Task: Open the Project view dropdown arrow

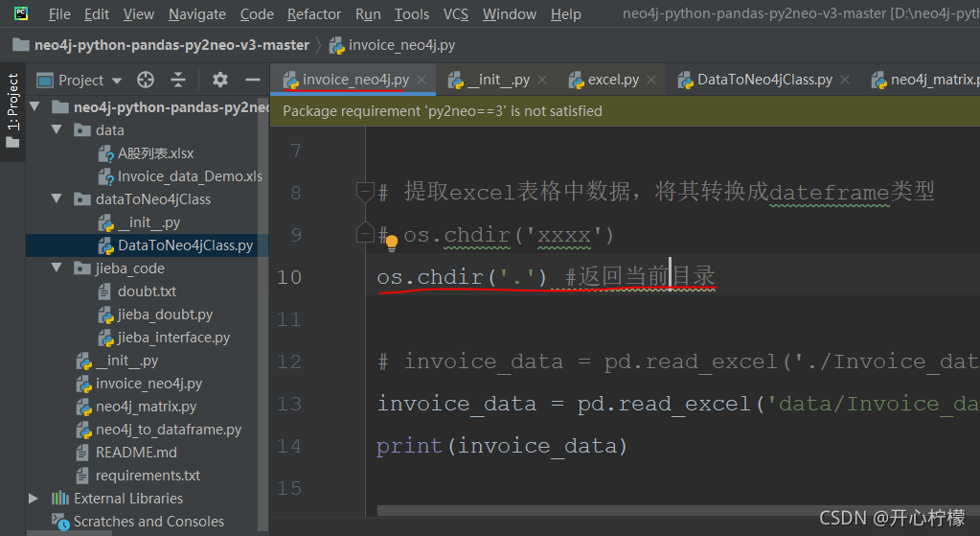Action: [117, 81]
